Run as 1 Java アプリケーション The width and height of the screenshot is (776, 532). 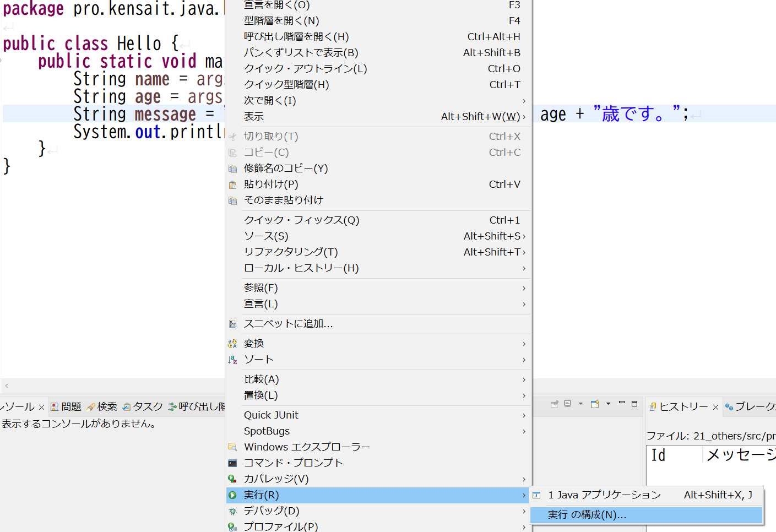(604, 495)
